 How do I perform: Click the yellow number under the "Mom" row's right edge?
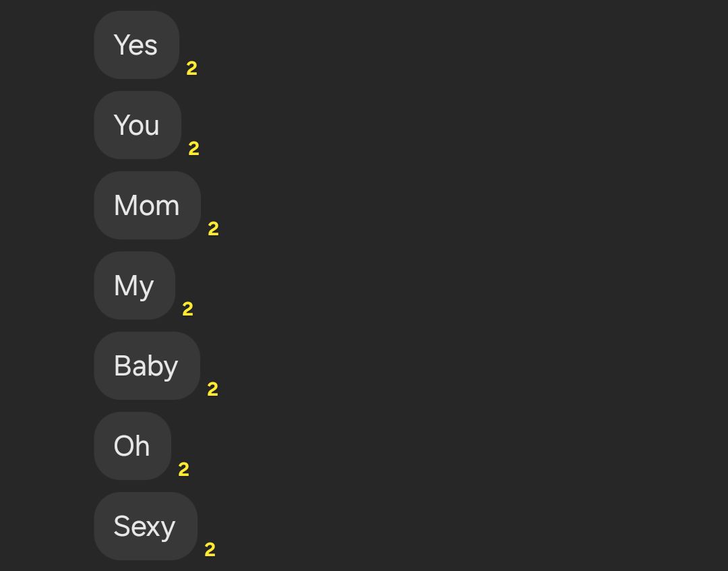click(213, 229)
